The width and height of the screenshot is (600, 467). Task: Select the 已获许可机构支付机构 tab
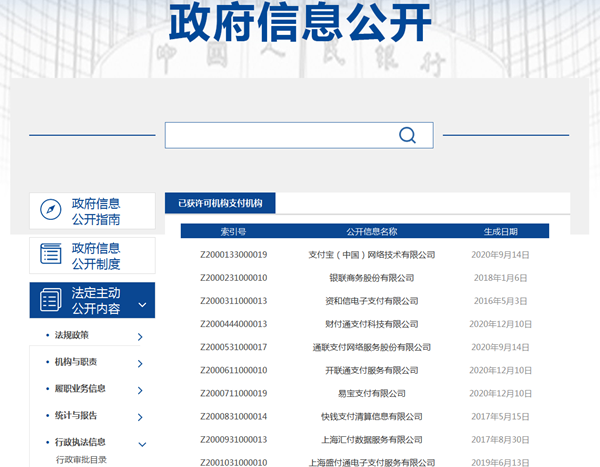tap(220, 203)
